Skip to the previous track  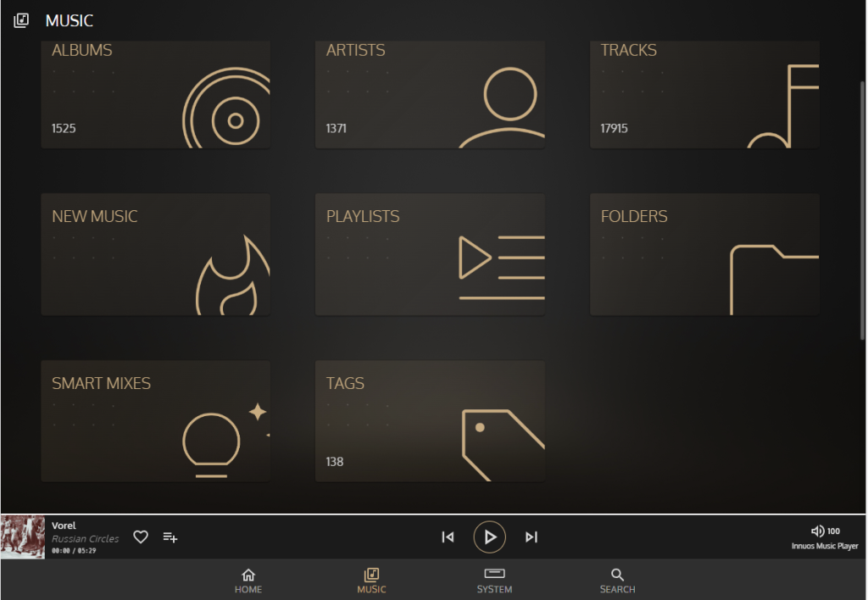pos(448,537)
